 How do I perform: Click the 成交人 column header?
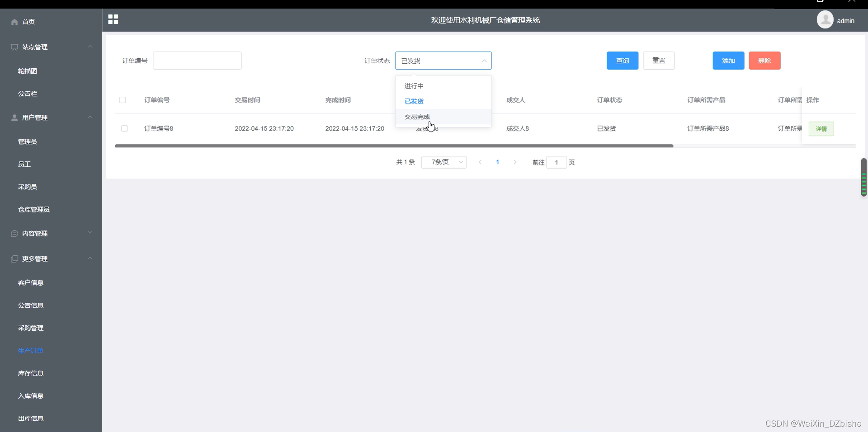pyautogui.click(x=516, y=100)
